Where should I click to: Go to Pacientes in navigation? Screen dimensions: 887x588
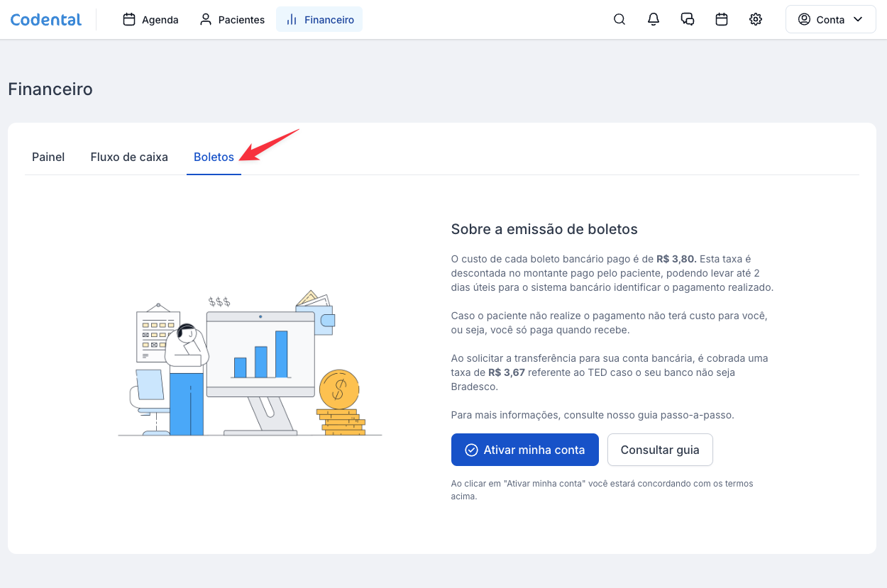[241, 20]
